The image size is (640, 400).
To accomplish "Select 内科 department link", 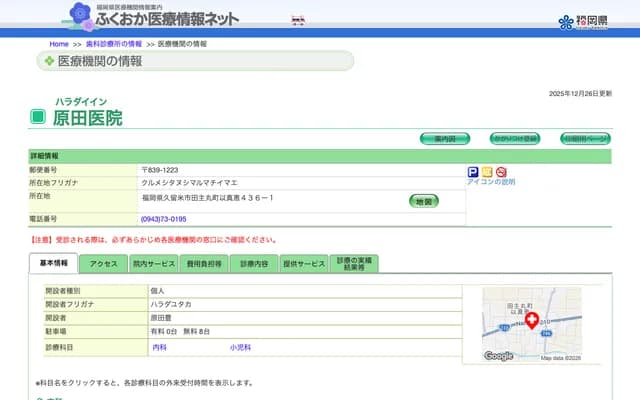I will point(159,347).
